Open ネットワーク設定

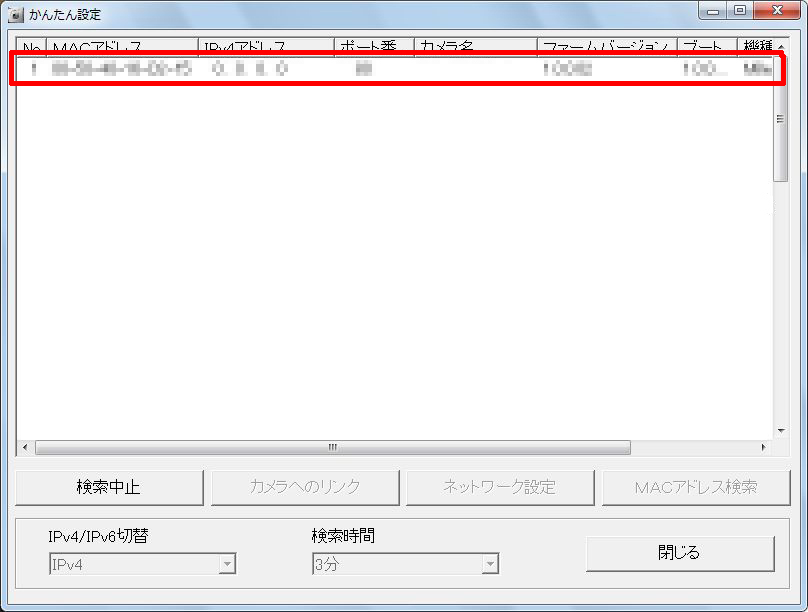pyautogui.click(x=499, y=488)
